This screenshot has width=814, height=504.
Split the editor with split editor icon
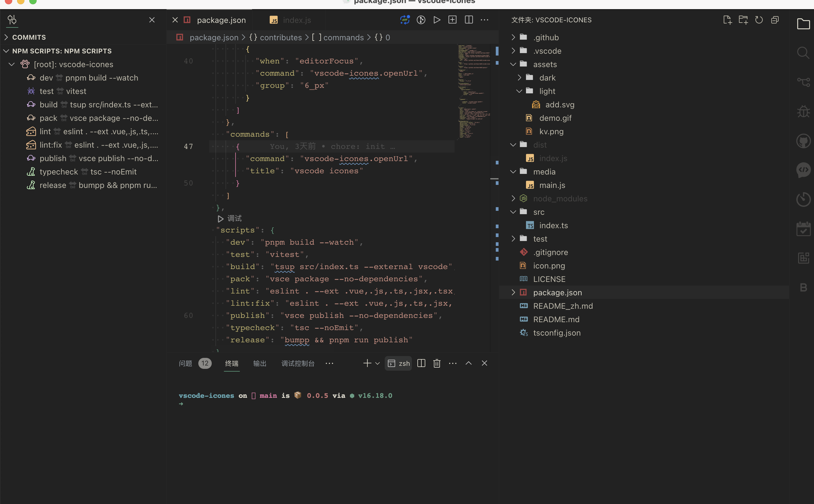pyautogui.click(x=468, y=20)
